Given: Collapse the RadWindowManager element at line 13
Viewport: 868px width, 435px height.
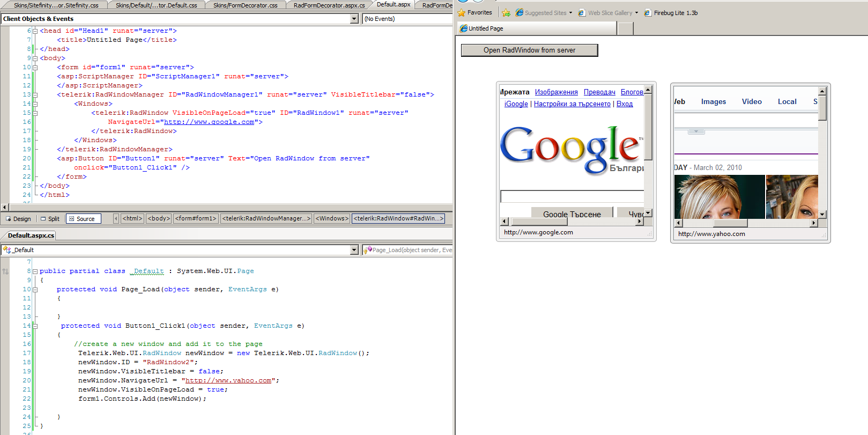Looking at the screenshot, I should (x=35, y=95).
